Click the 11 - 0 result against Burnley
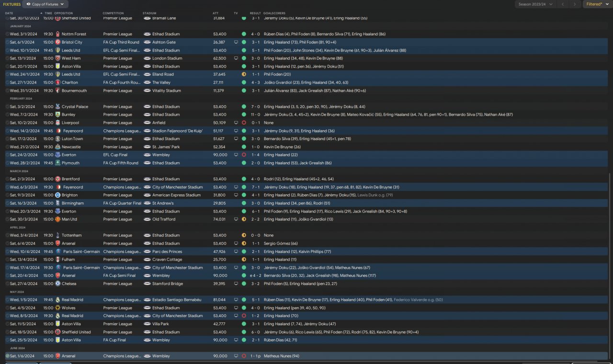 [x=255, y=115]
